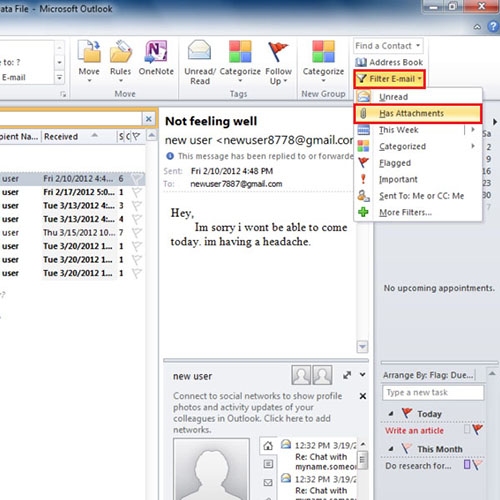The image size is (500, 500).
Task: Click Arrange By: Flag: Due header
Action: pos(428,375)
